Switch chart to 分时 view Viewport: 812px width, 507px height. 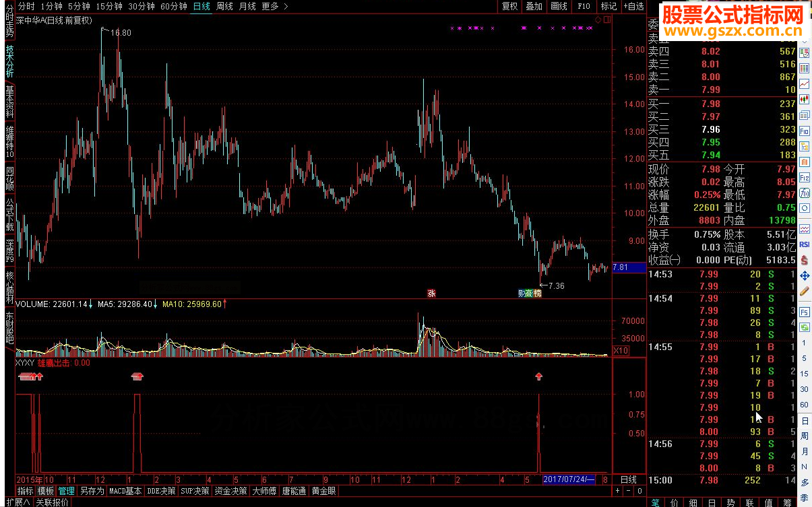(26, 6)
